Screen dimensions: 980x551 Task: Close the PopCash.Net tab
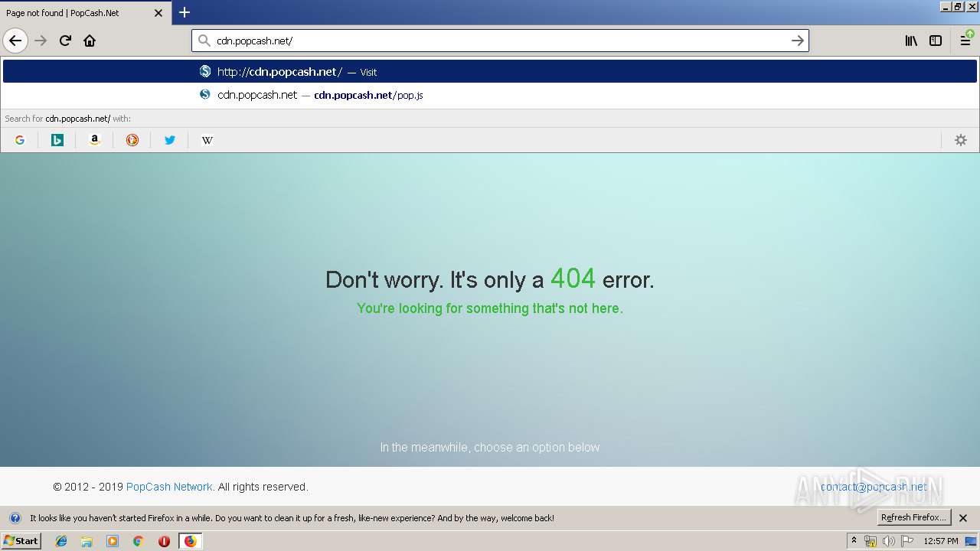coord(158,13)
